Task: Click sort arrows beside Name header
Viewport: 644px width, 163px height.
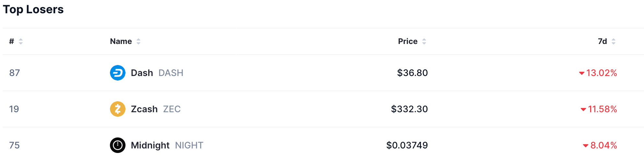Action: [138, 41]
